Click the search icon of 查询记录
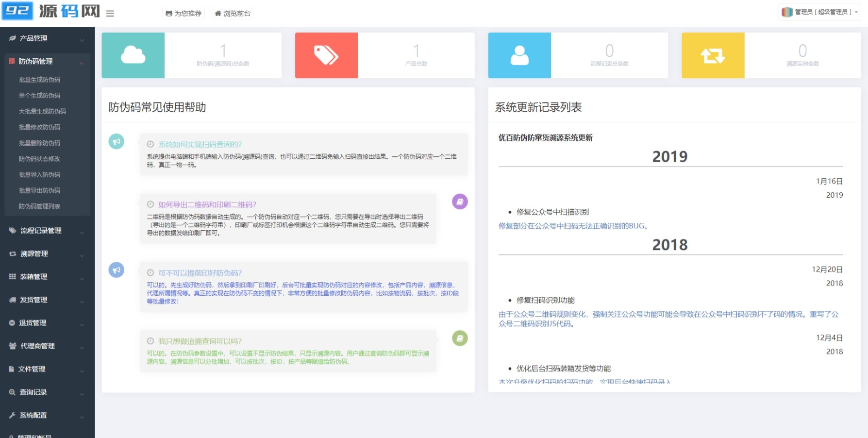868x438 pixels. point(12,392)
